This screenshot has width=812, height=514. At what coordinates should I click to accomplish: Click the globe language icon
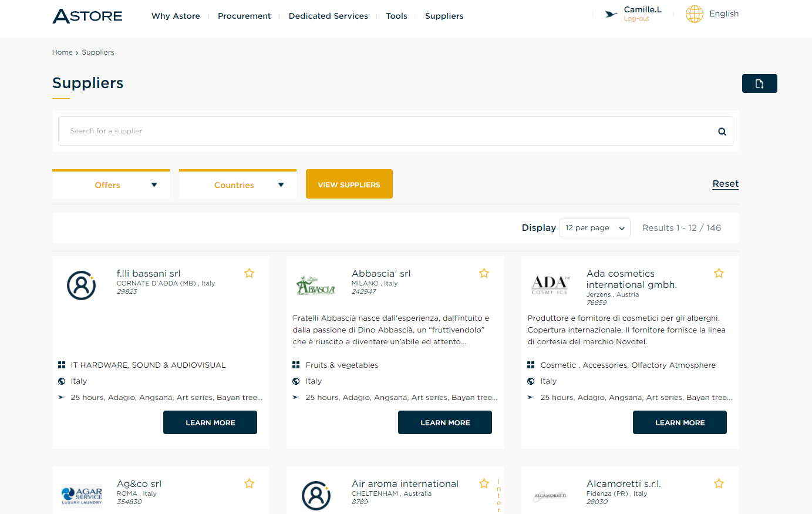point(694,14)
